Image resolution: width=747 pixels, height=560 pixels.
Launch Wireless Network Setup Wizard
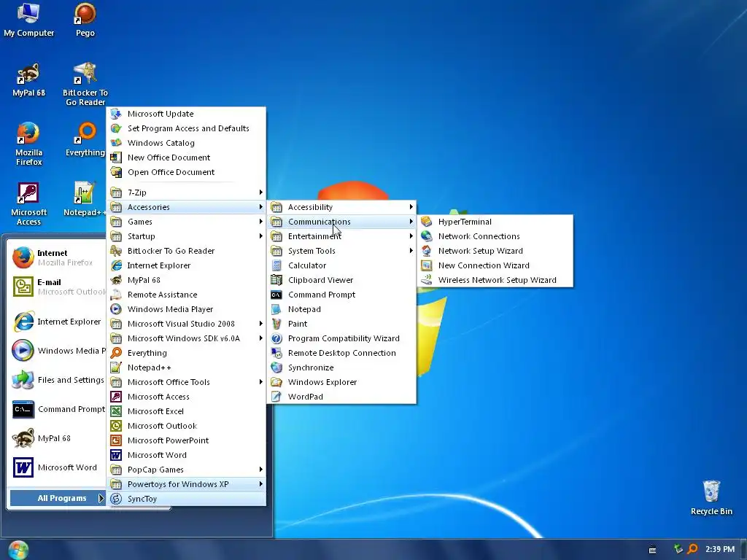[x=495, y=280]
